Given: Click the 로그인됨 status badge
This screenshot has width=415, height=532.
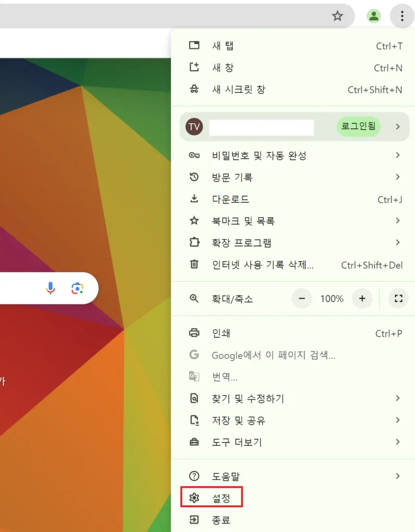Looking at the screenshot, I should click(x=358, y=126).
